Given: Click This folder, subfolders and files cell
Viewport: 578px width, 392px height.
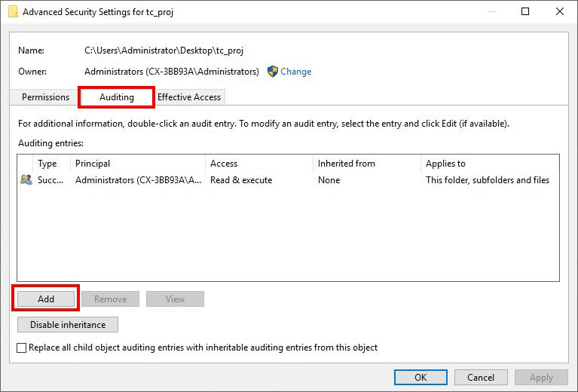Looking at the screenshot, I should (x=488, y=180).
